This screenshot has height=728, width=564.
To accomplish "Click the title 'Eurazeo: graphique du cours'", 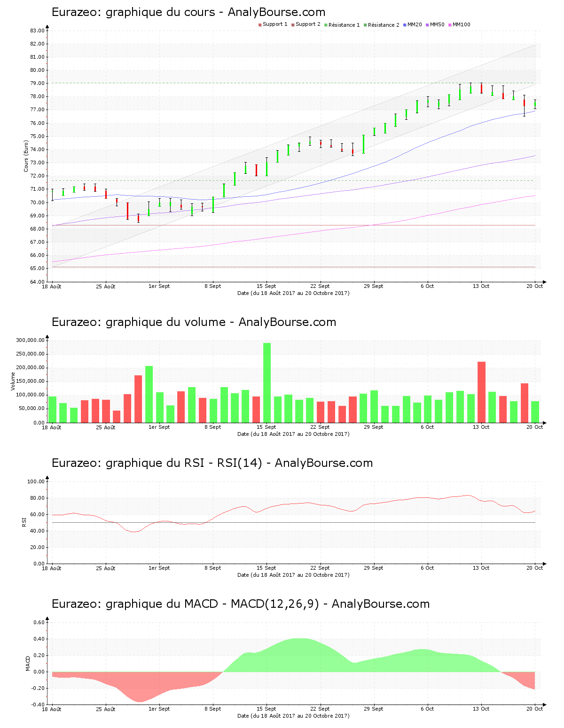I will (x=188, y=12).
